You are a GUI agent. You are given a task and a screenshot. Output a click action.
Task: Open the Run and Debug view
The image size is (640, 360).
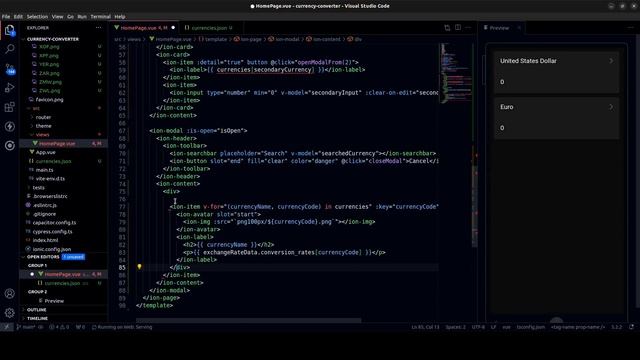point(9,87)
